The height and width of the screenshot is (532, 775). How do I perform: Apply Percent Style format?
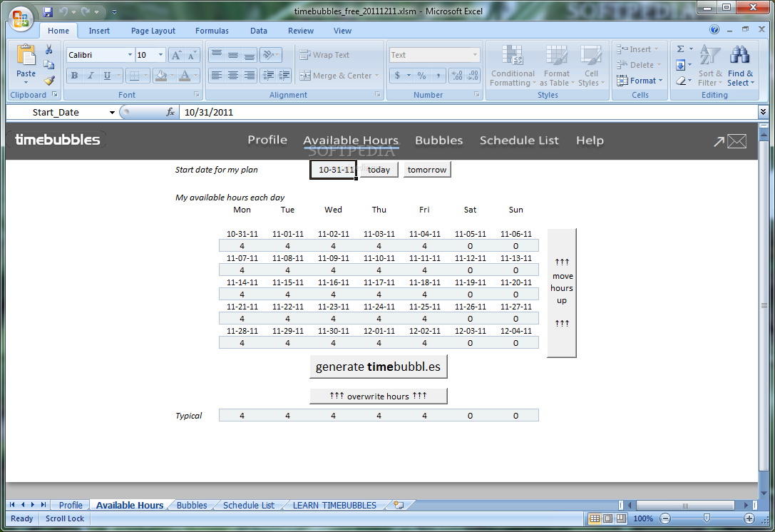pos(421,76)
